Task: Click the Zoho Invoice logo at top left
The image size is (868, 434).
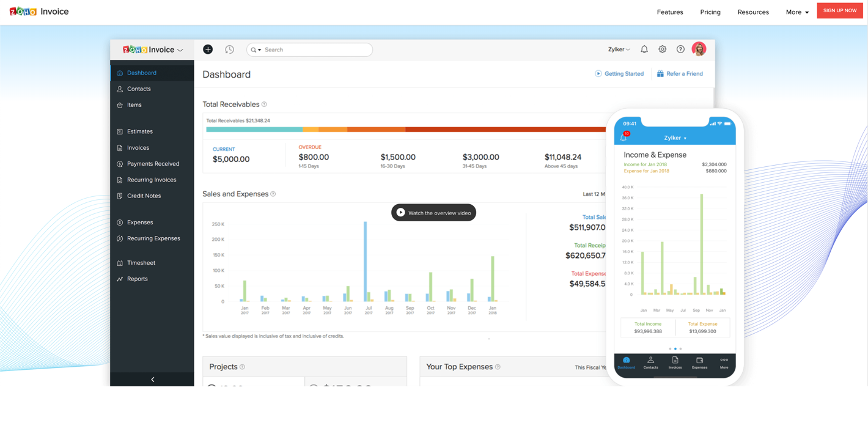Action: (x=39, y=12)
